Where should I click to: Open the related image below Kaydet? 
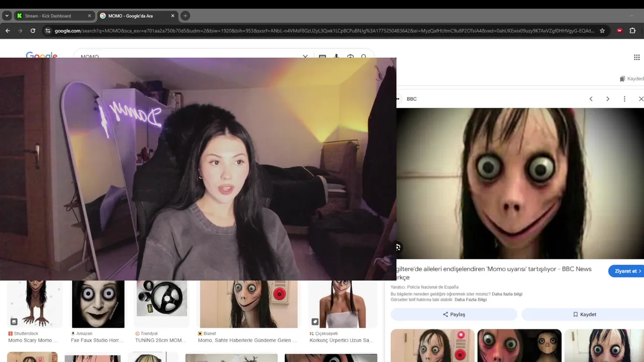coord(604,345)
